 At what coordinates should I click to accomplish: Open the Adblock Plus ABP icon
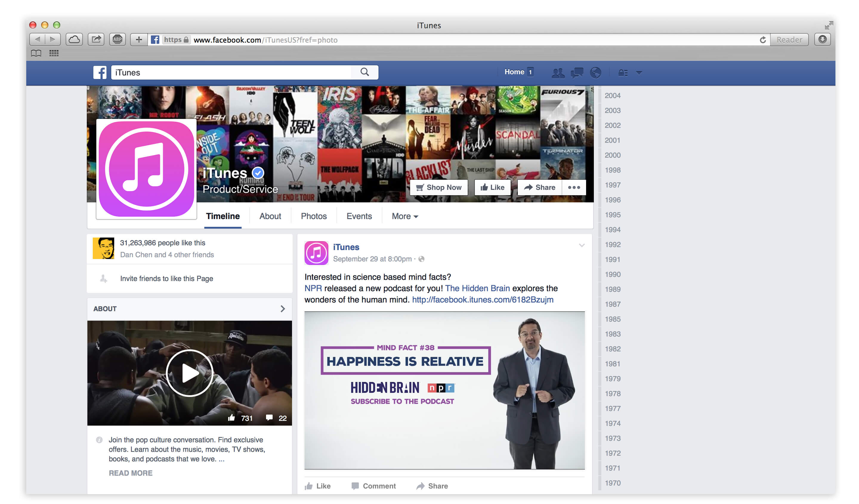(118, 40)
